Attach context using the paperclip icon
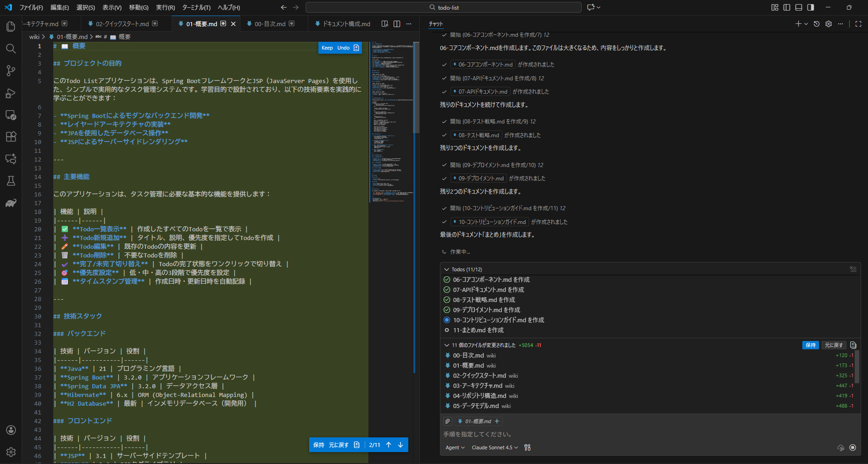This screenshot has width=868, height=464. coord(447,421)
